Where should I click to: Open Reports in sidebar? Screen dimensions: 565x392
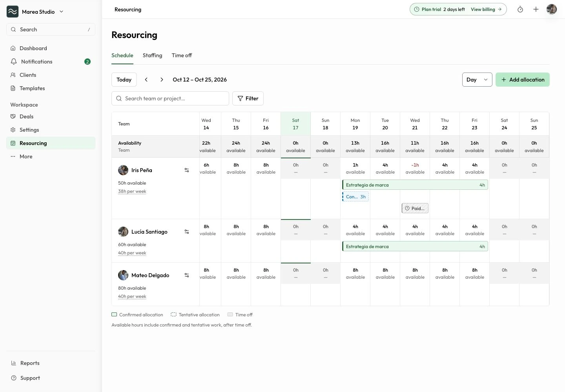[x=51, y=363]
